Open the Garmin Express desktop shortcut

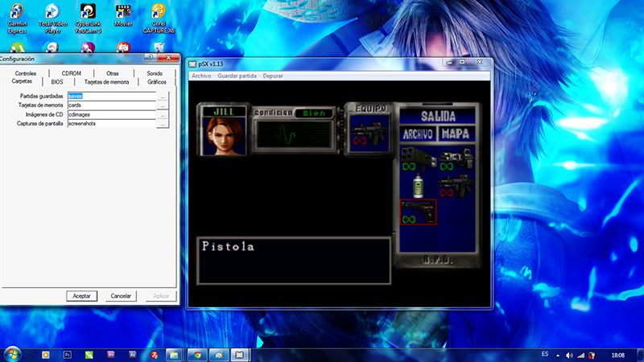[17, 19]
